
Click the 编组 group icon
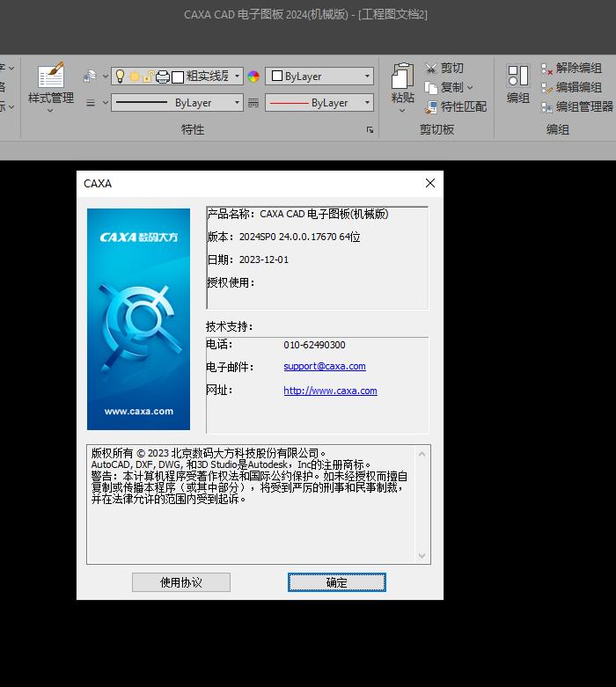[518, 76]
